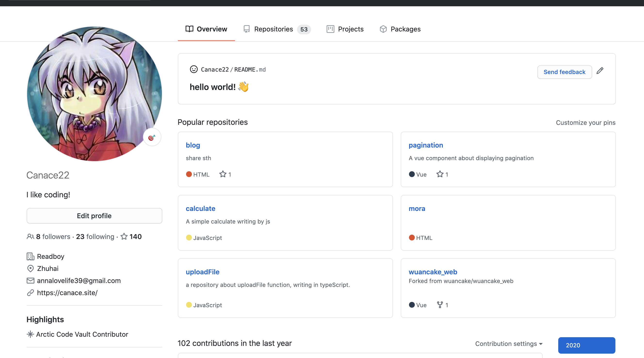
Task: Click the profile avatar image
Action: click(x=94, y=94)
